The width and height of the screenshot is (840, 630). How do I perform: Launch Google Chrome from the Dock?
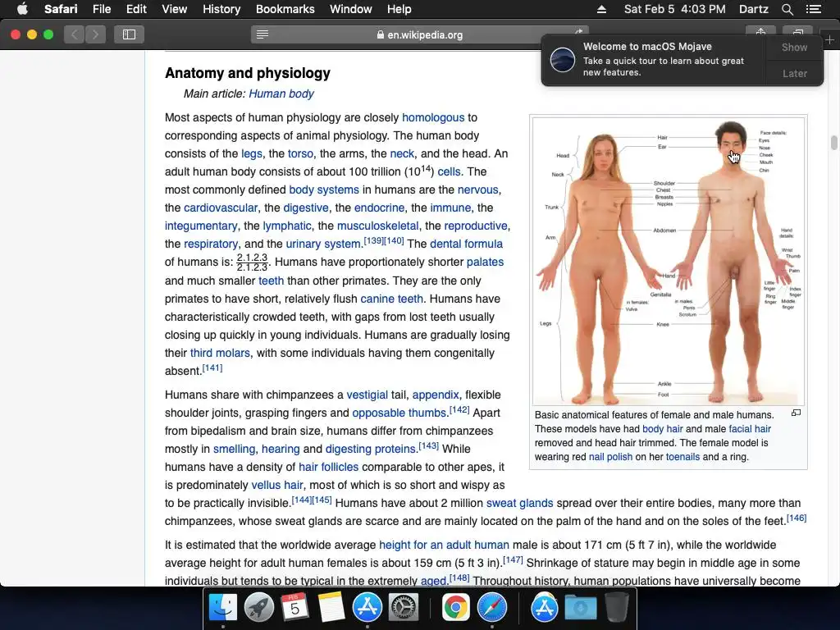click(x=456, y=608)
